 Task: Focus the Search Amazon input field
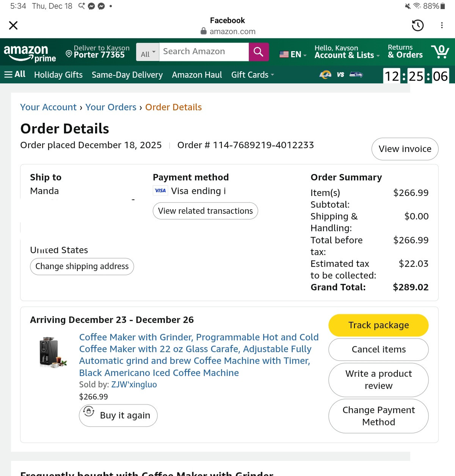point(204,52)
